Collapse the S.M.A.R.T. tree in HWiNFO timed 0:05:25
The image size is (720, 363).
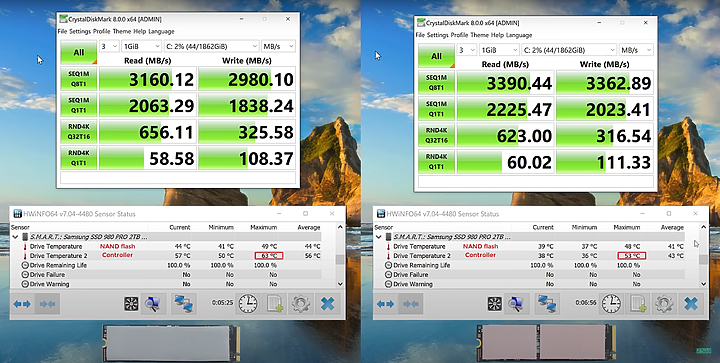pos(16,237)
